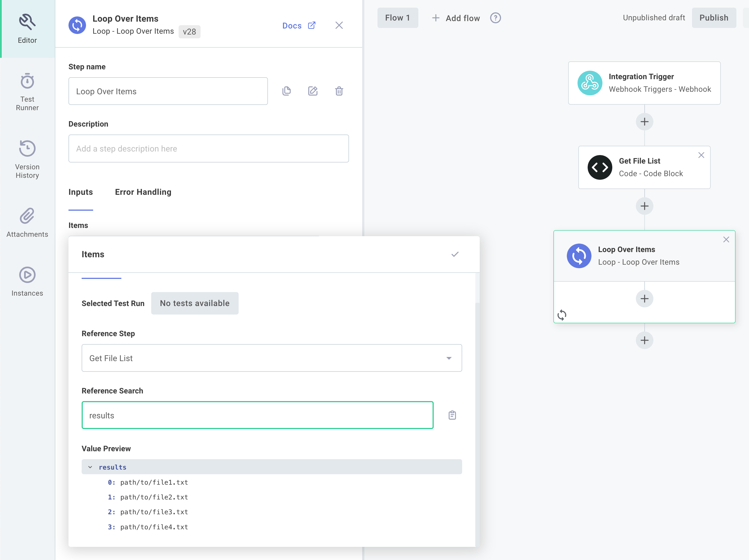
Task: Collapse the results entry in Value Preview
Action: [x=90, y=467]
